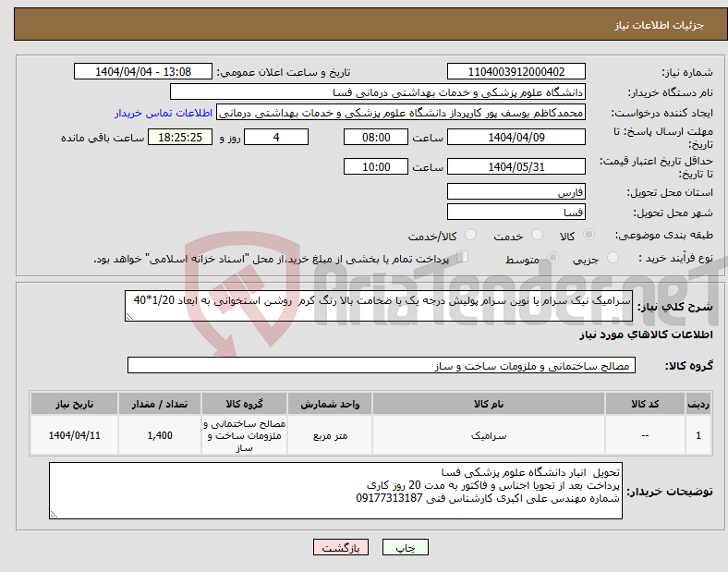Toggle the اسناد خزانه اسلامی payment checkbox
Viewport: 728px width, 572px height.
click(463, 257)
